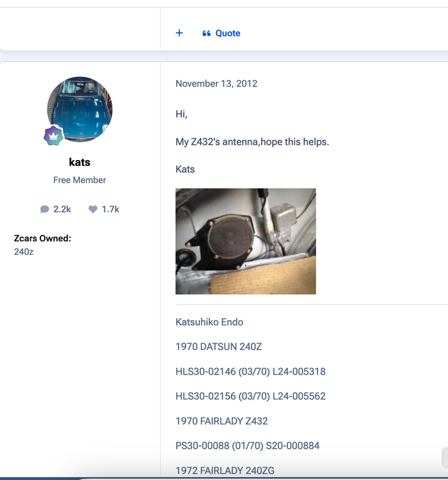The height and width of the screenshot is (480, 448).
Task: Click the heart reputation icon
Action: point(93,209)
